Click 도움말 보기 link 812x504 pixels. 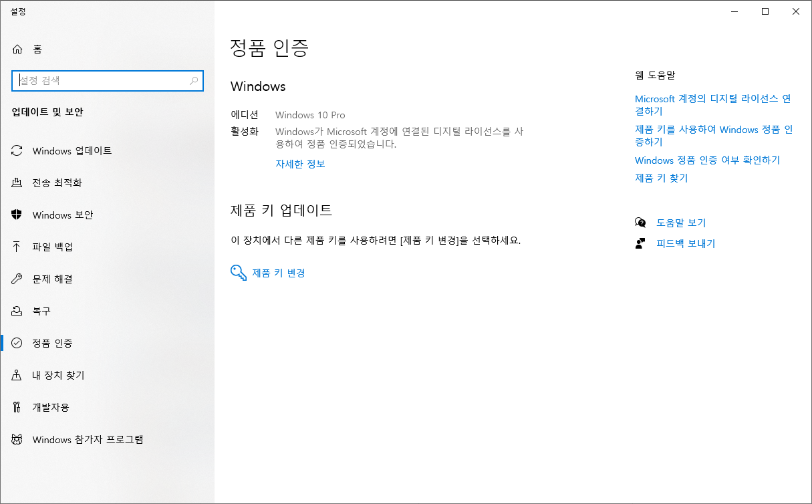point(681,223)
